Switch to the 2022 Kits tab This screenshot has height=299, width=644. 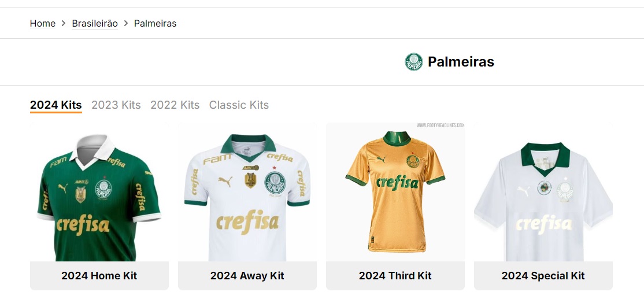click(x=175, y=105)
